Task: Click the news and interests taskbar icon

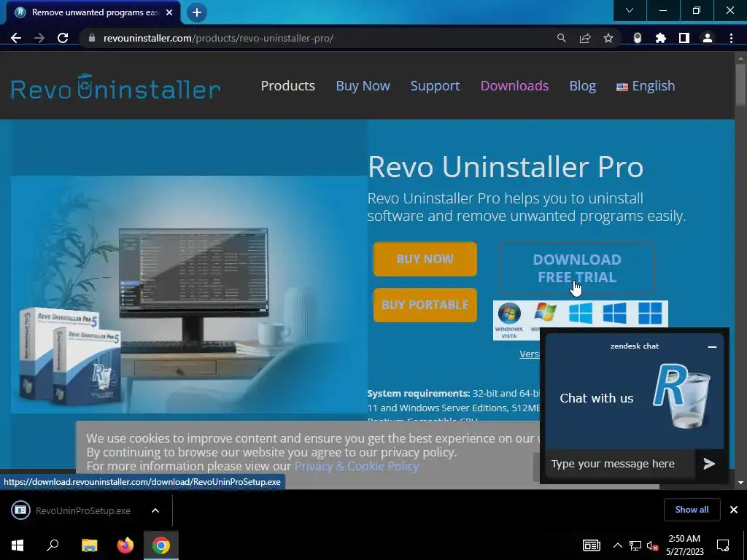Action: (591, 545)
